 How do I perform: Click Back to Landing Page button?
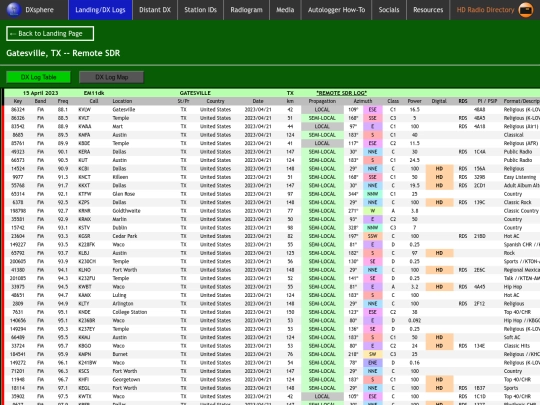tap(50, 33)
